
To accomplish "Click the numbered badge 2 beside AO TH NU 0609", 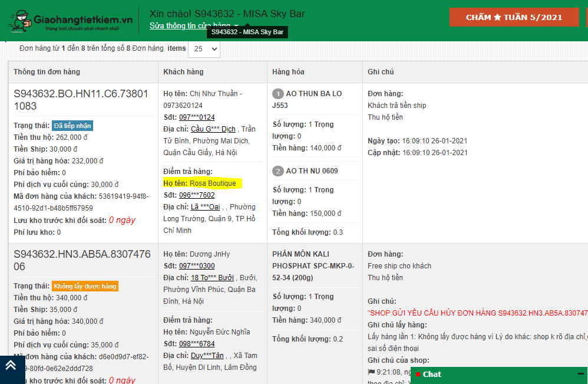I will 278,171.
